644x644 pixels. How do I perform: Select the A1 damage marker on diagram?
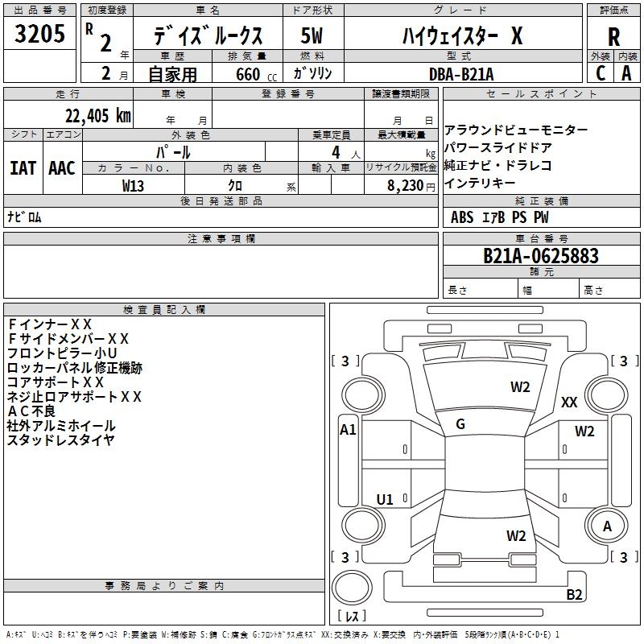[348, 430]
